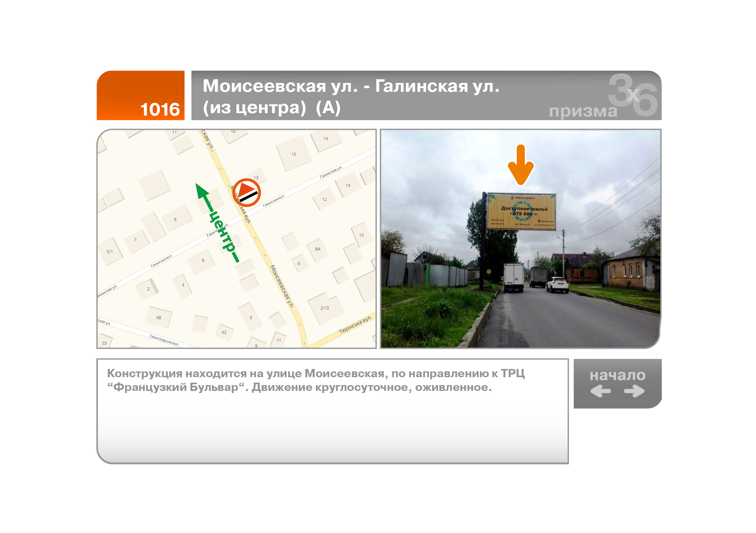Viewport: 756px width, 533px height.
Task: Click building "5/1" on the map
Action: 110,252
